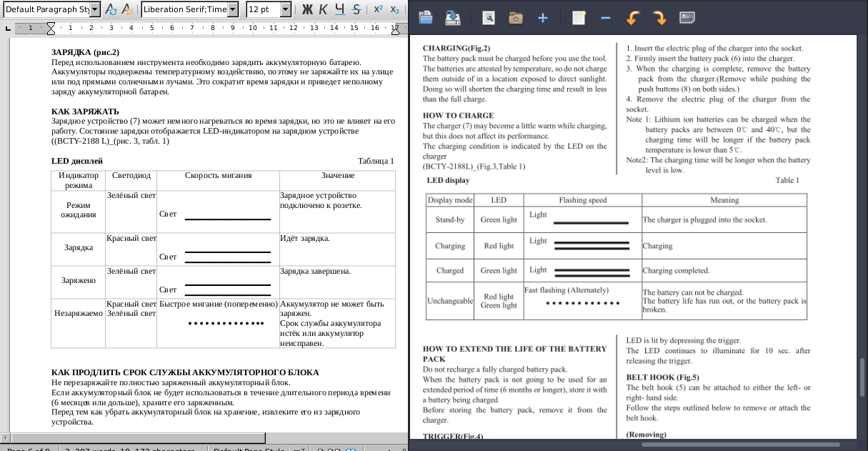Click the left indent marker on the ruler
Viewport: 868px width, 451px height.
tap(51, 29)
